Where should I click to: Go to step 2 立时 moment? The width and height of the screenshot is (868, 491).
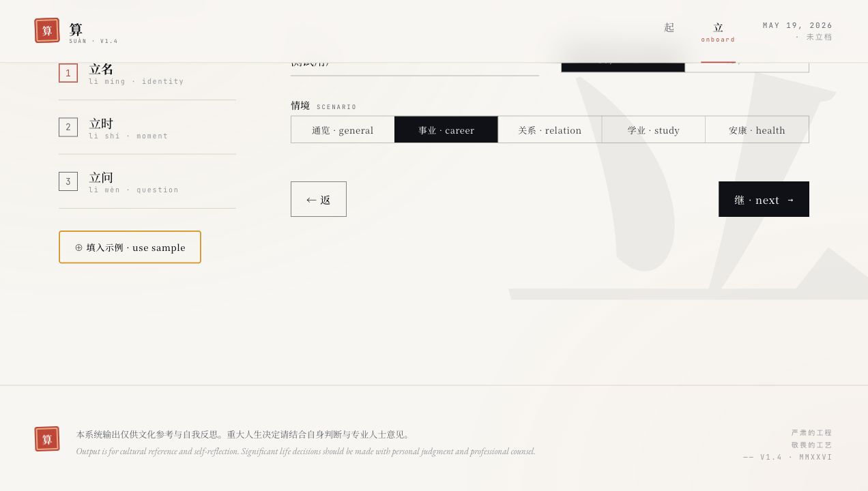point(147,128)
